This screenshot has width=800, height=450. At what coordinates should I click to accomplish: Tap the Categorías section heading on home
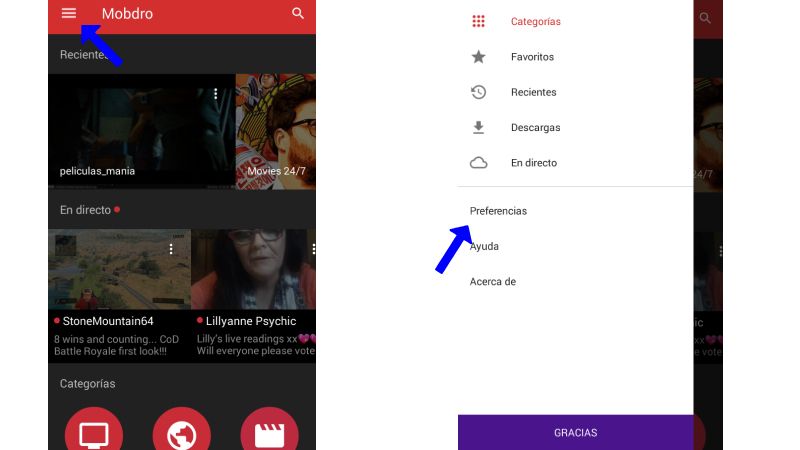point(87,384)
